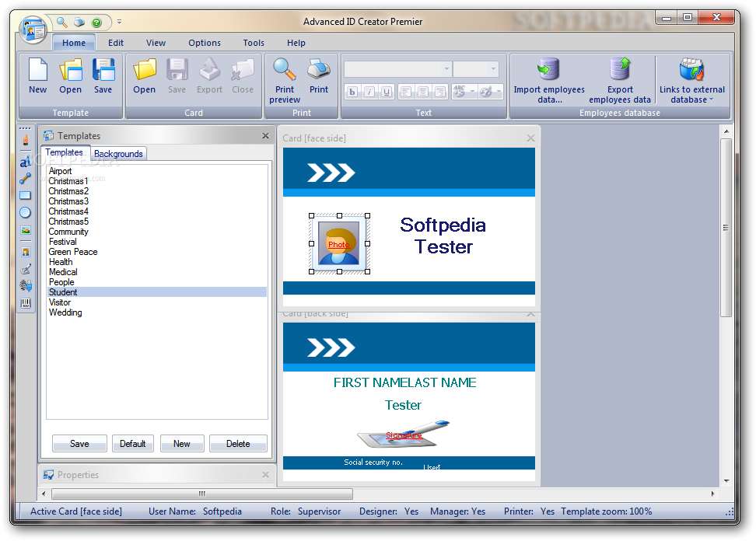
Task: Click the Photo placeholder on card face
Action: (339, 244)
